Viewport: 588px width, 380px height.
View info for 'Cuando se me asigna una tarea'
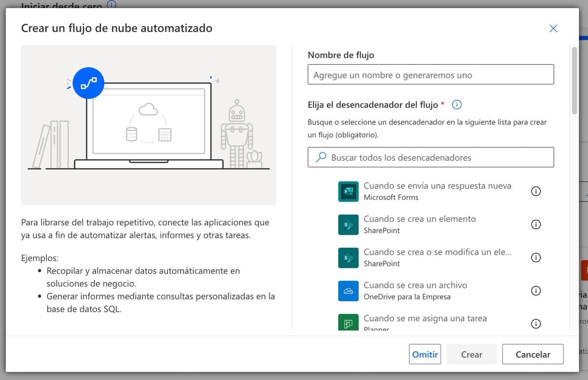536,324
